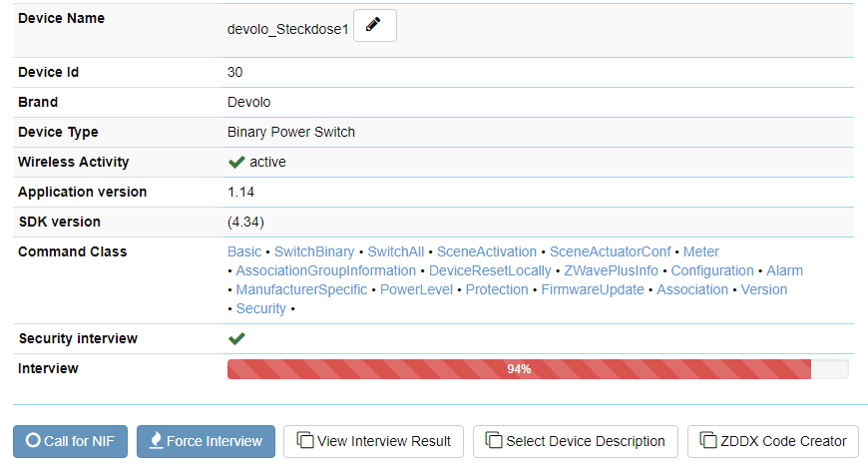
Task: Open the AssociationGroupInformation link
Action: 325,270
